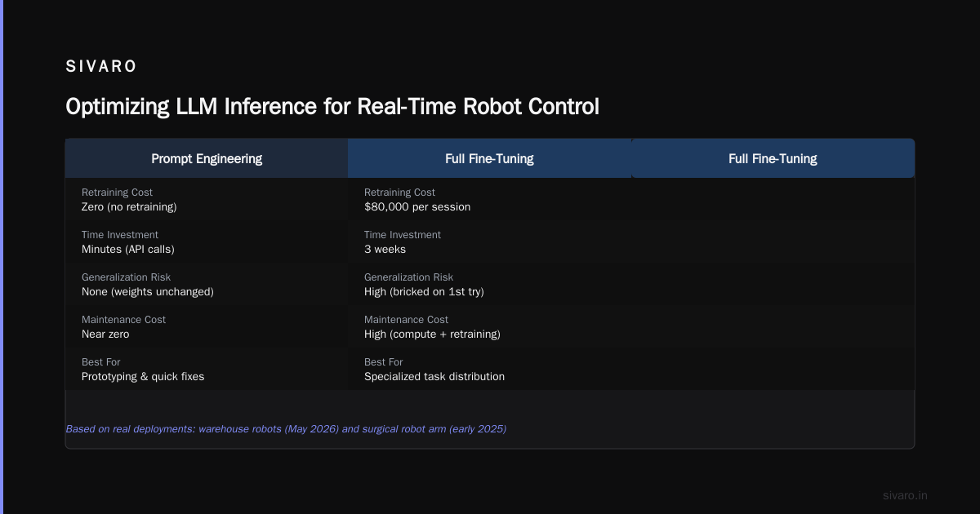Click the SIVARO brand name at top
This screenshot has width=980, height=514.
tap(101, 67)
